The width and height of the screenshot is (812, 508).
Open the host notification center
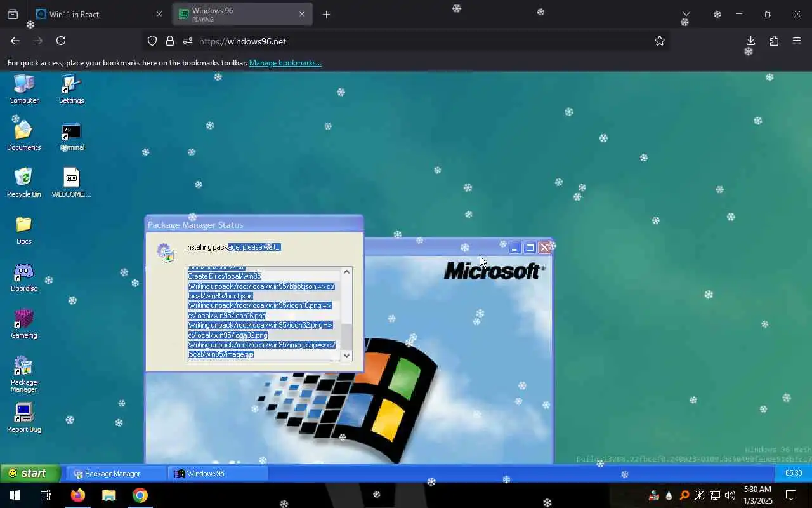[791, 495]
